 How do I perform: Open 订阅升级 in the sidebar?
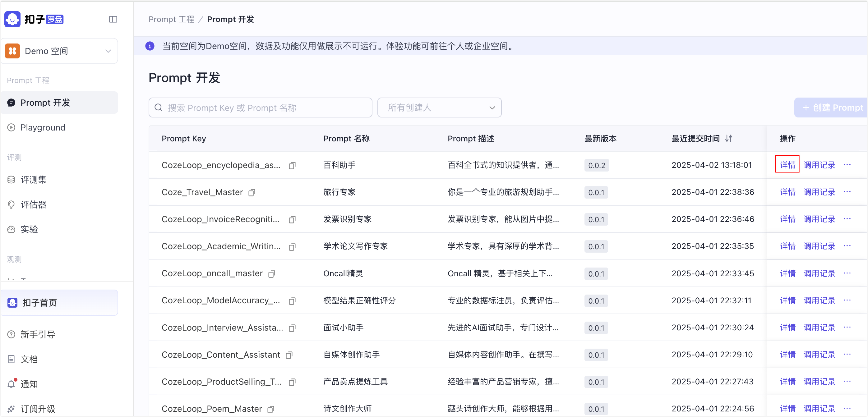point(60,409)
